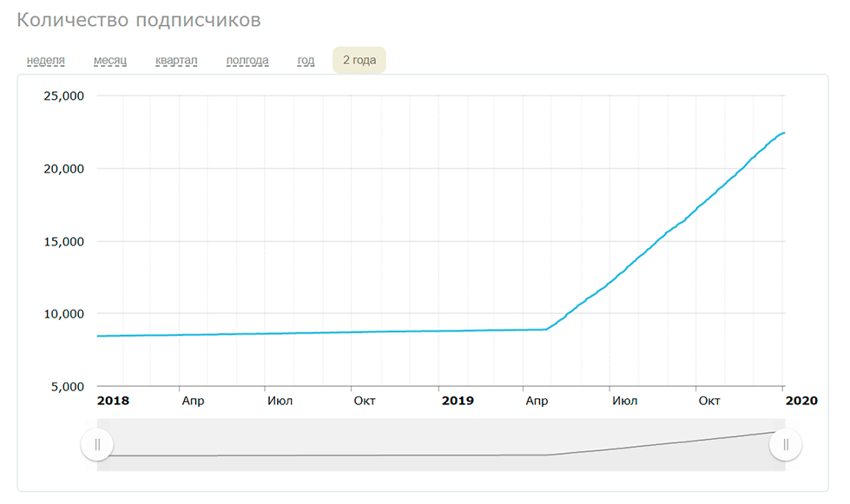Click the 2018 x-axis label
Viewport: 850px width, 504px height.
[x=113, y=401]
